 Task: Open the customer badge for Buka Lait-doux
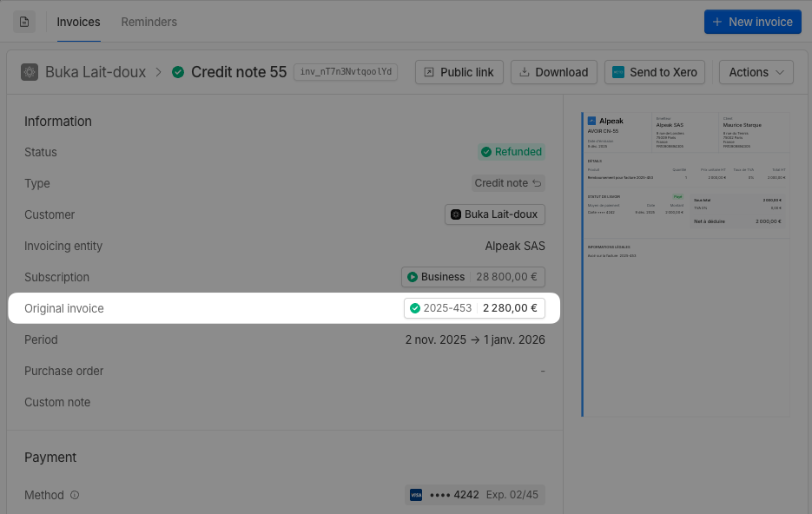[x=494, y=214]
